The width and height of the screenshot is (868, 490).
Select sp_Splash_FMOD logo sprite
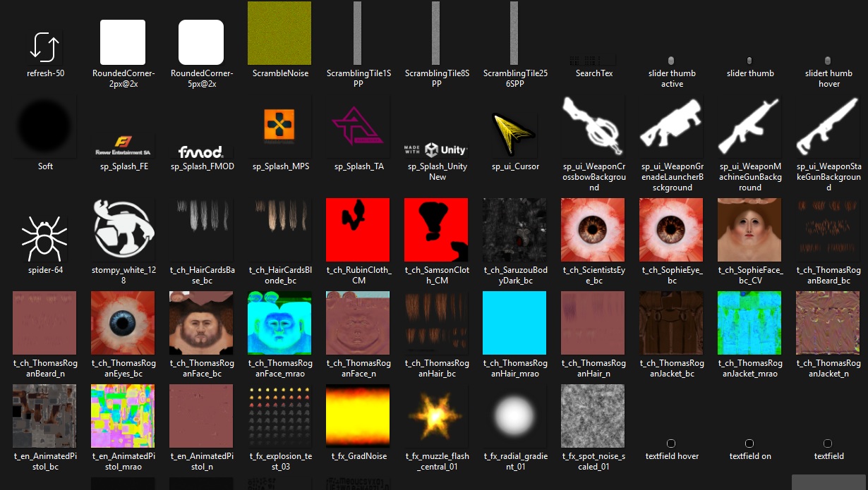201,151
